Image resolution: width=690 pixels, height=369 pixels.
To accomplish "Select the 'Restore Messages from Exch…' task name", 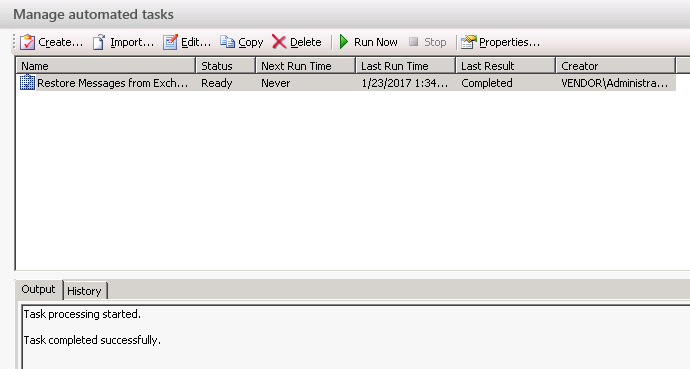I will click(x=113, y=83).
